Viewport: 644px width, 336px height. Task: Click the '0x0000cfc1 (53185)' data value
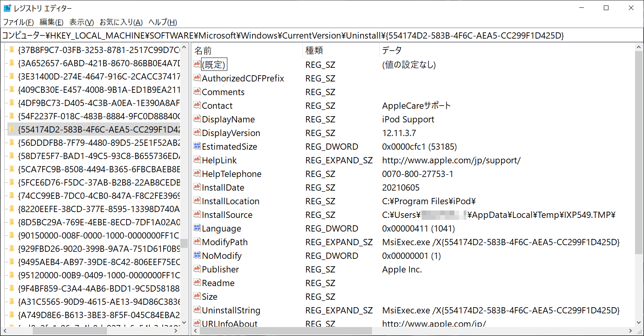(419, 147)
